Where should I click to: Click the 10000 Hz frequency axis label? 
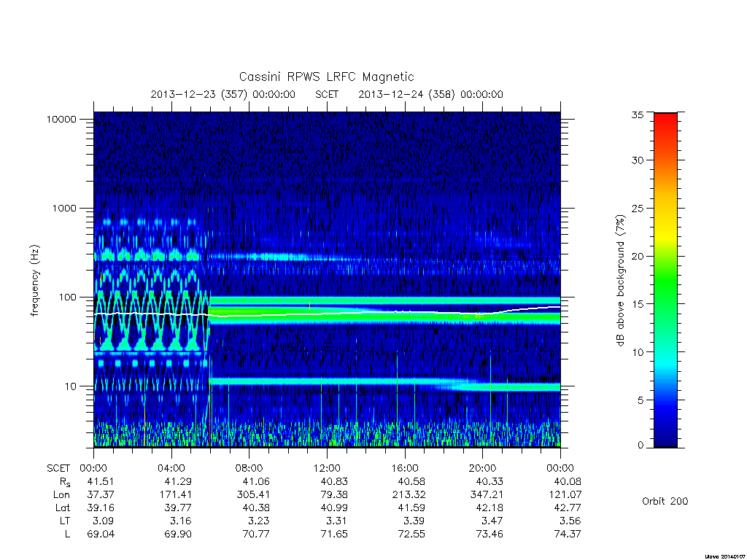61,120
